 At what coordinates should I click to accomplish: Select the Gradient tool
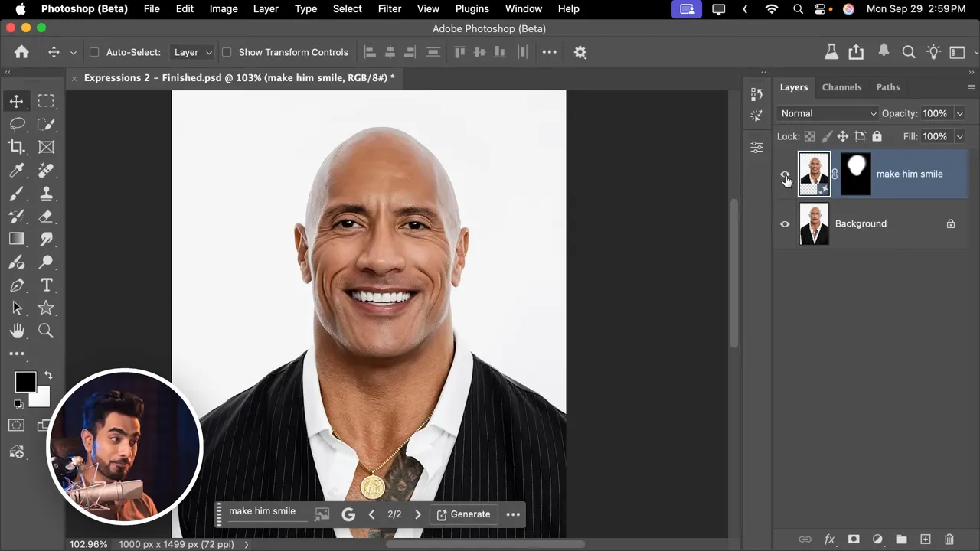(17, 239)
